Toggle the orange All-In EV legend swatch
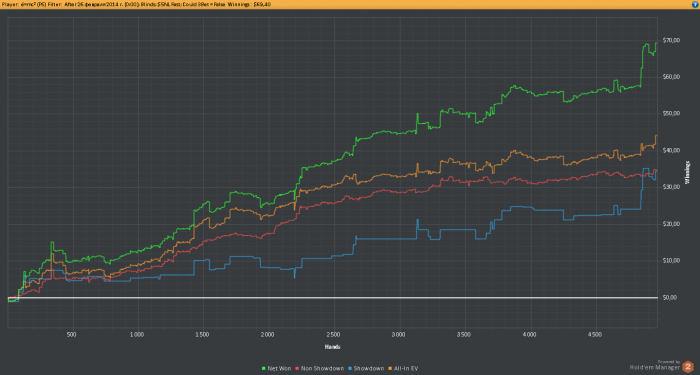Image resolution: width=700 pixels, height=375 pixels. point(390,369)
